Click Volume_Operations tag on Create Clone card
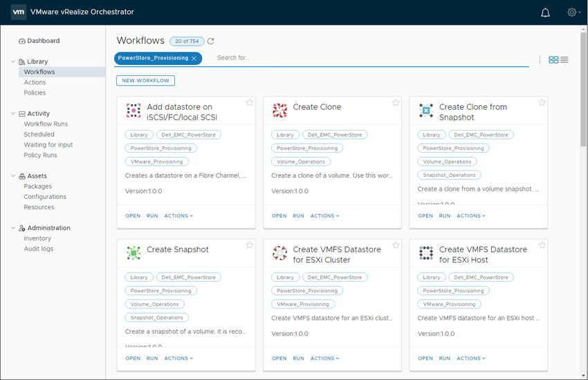The height and width of the screenshot is (380, 588). coord(301,162)
